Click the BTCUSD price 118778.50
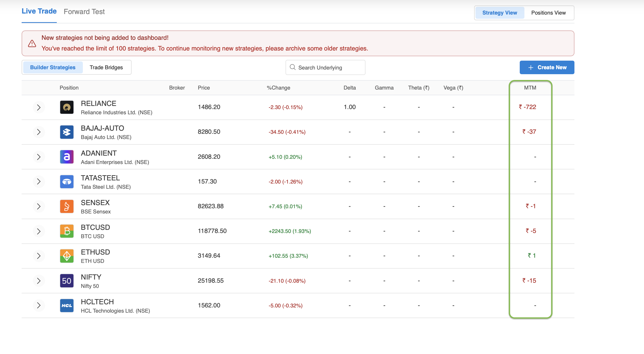This screenshot has width=644, height=354. click(212, 231)
